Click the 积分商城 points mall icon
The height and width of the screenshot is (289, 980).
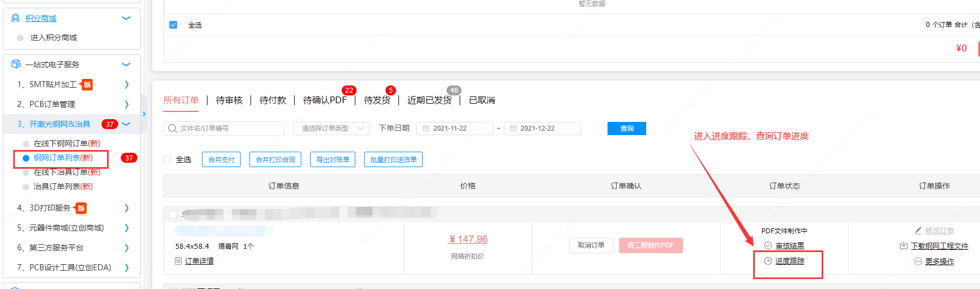click(x=15, y=18)
